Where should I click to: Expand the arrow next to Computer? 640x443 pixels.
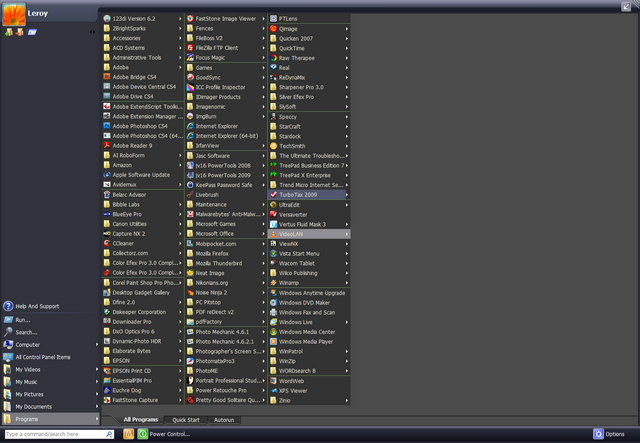pos(97,345)
